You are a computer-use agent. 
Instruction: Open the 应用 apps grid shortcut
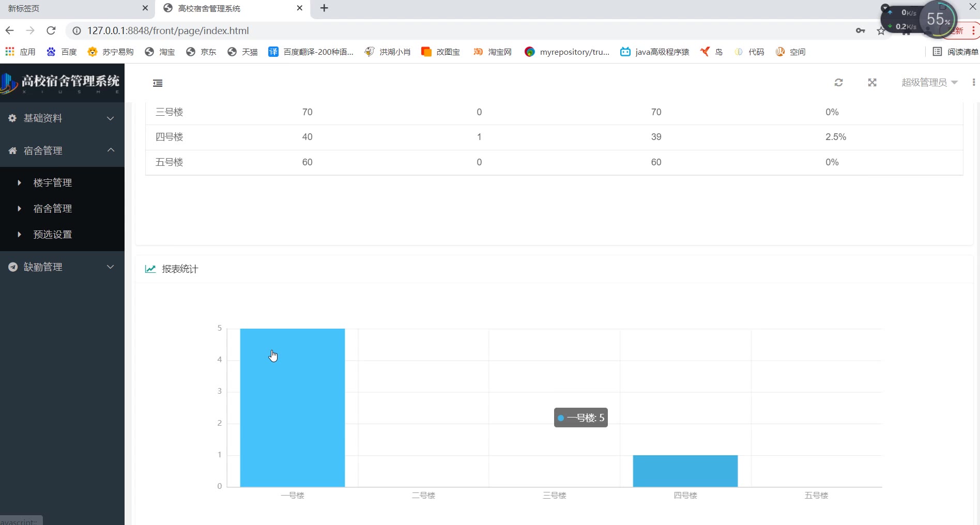point(20,52)
